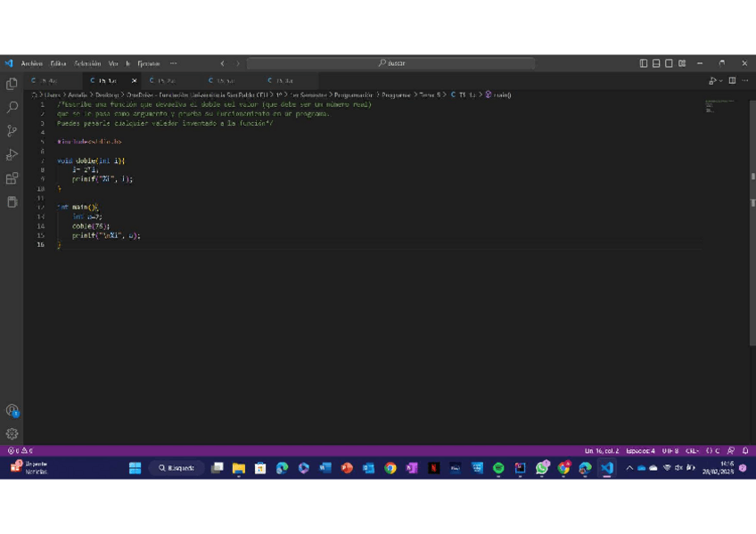The height and width of the screenshot is (534, 756).
Task: Toggle the bottom panel layout button
Action: [x=656, y=63]
